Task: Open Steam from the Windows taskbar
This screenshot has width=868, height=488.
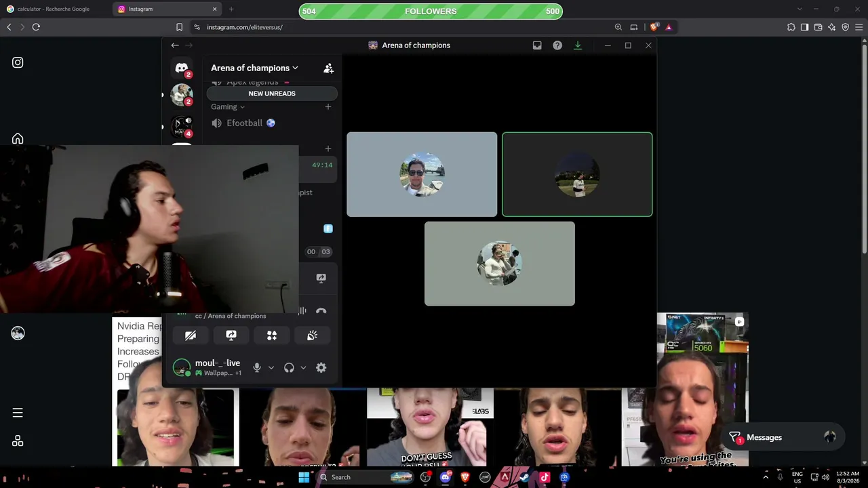Action: [525, 477]
